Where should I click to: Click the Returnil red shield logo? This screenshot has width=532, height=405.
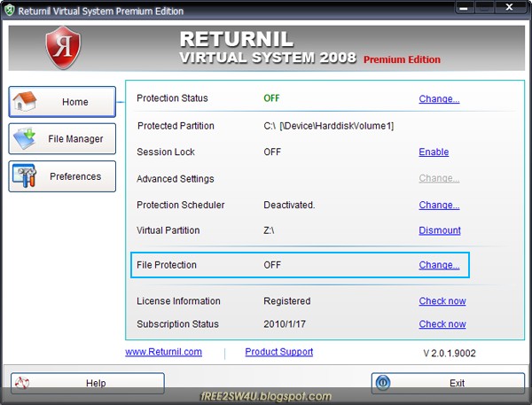63,48
